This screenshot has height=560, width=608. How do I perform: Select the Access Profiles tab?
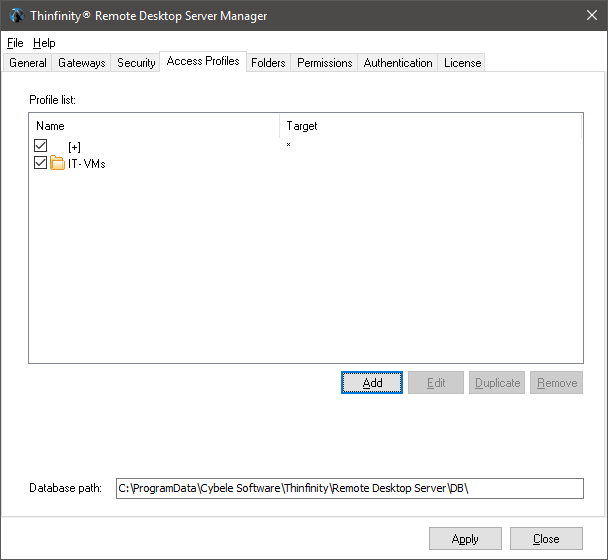click(x=203, y=61)
